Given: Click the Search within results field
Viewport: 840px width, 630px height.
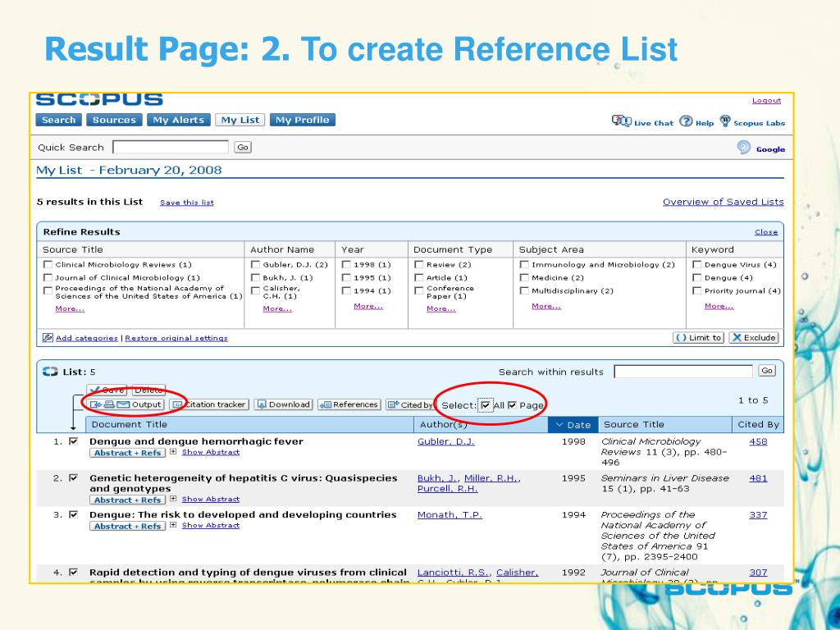Looking at the screenshot, I should (683, 372).
